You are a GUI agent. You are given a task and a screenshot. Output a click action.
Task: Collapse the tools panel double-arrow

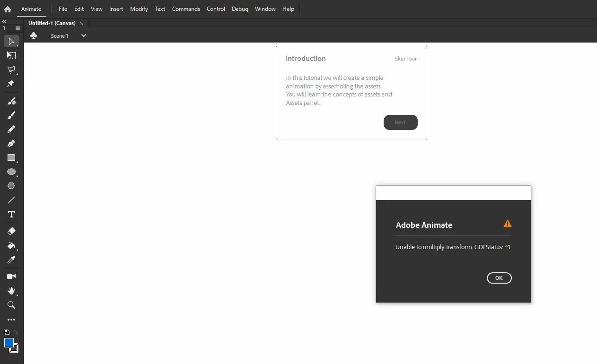[x=4, y=22]
